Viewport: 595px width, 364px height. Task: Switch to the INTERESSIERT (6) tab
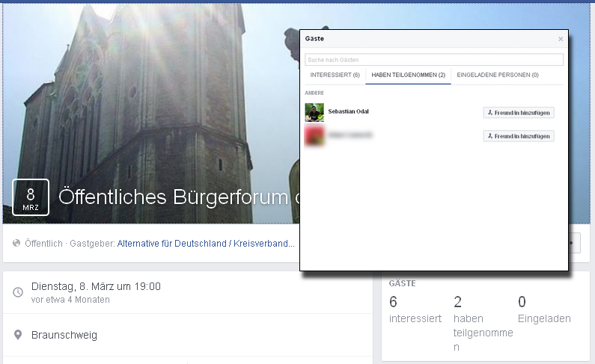(335, 75)
